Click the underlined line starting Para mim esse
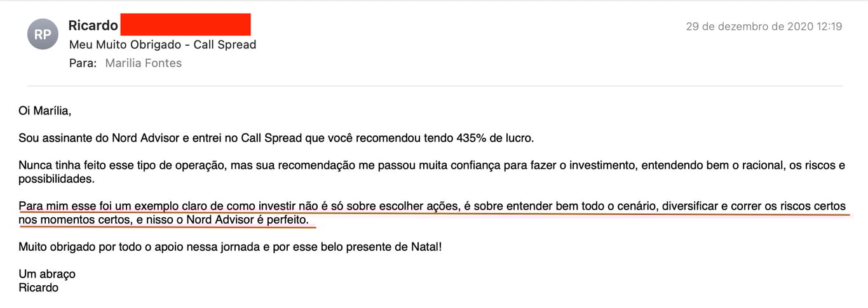The image size is (868, 308). coord(432,206)
